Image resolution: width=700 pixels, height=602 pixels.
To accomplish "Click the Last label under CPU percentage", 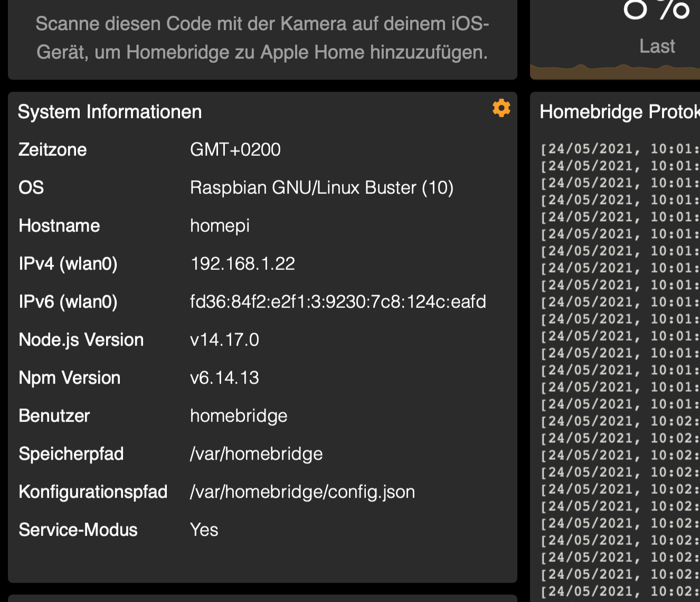I will pos(657,46).
